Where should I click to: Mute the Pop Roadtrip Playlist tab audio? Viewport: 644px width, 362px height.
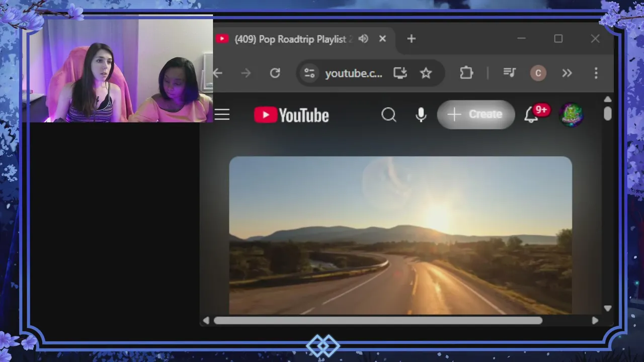[x=363, y=39]
